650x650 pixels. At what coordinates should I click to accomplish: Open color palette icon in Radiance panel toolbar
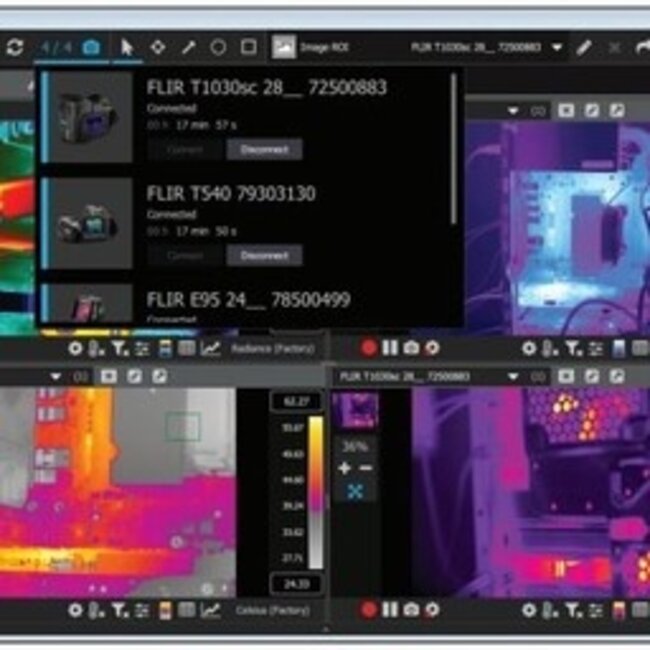click(x=165, y=349)
